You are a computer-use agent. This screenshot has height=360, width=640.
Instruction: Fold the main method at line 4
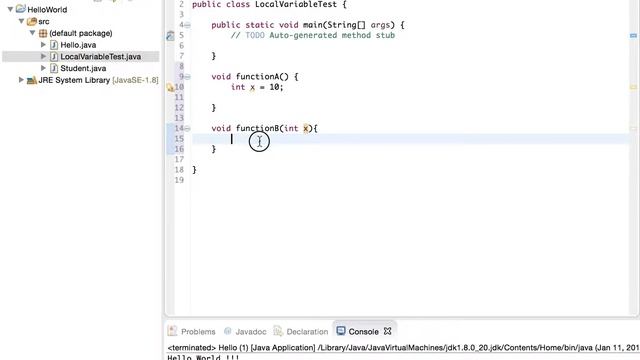(x=187, y=25)
